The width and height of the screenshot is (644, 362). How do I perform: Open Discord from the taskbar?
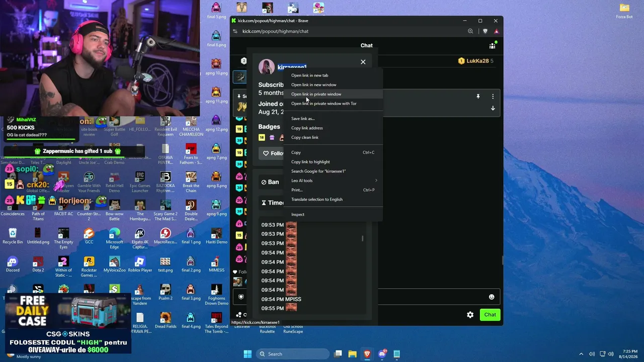[382, 354]
